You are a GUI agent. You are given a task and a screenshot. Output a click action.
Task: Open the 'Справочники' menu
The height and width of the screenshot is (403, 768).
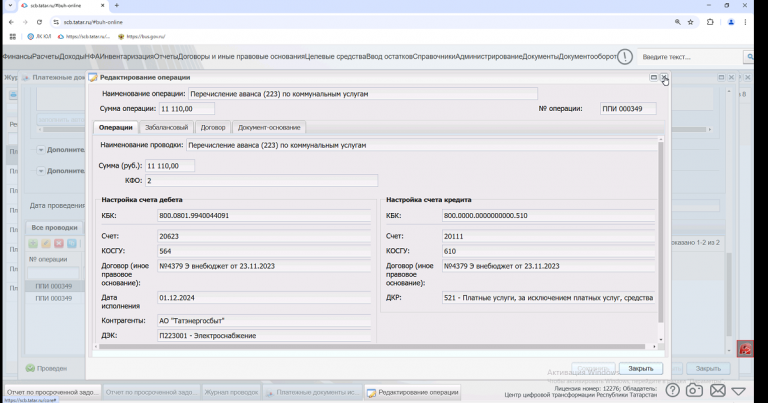(x=434, y=57)
